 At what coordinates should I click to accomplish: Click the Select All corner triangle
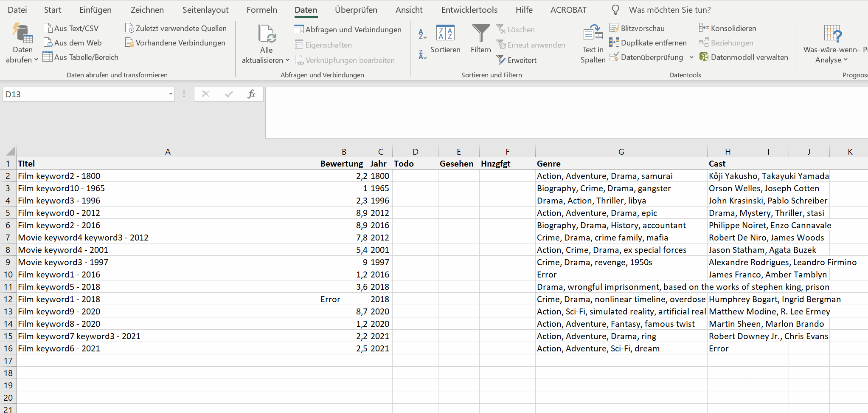click(10, 151)
